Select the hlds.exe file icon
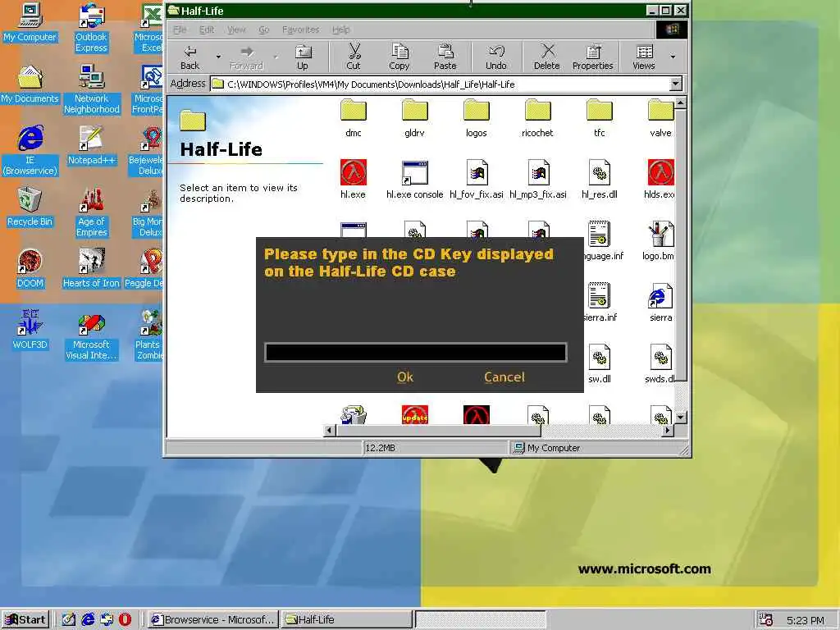This screenshot has width=840, height=630. [x=660, y=172]
